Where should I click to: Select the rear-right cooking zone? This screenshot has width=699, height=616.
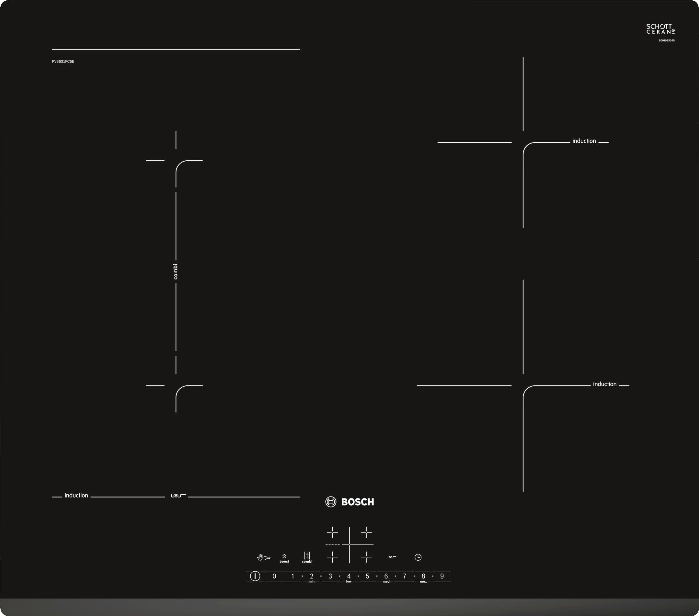366,532
